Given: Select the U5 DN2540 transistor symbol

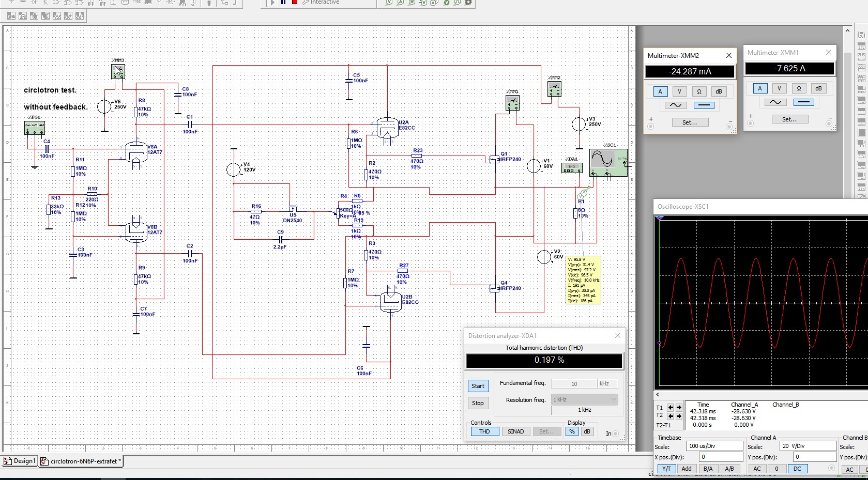Looking at the screenshot, I should (x=293, y=209).
